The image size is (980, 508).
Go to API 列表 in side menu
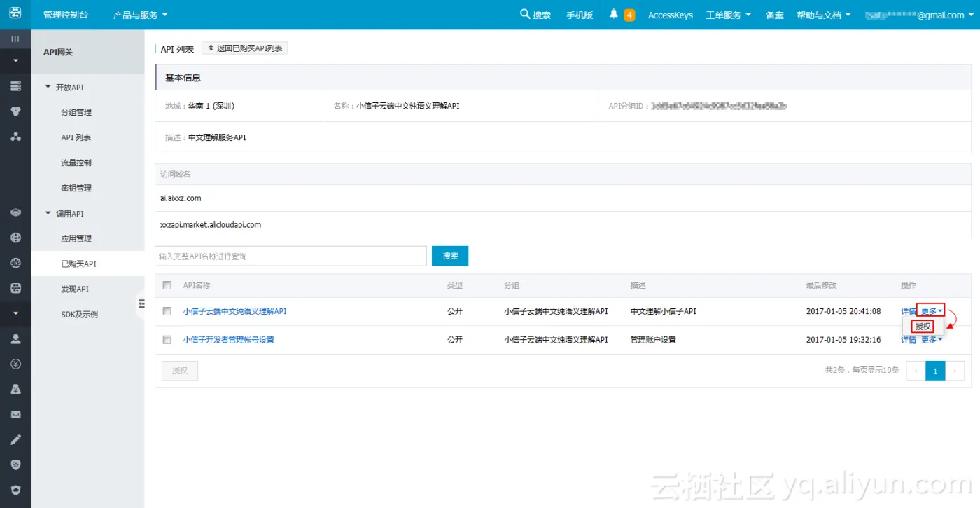(76, 137)
